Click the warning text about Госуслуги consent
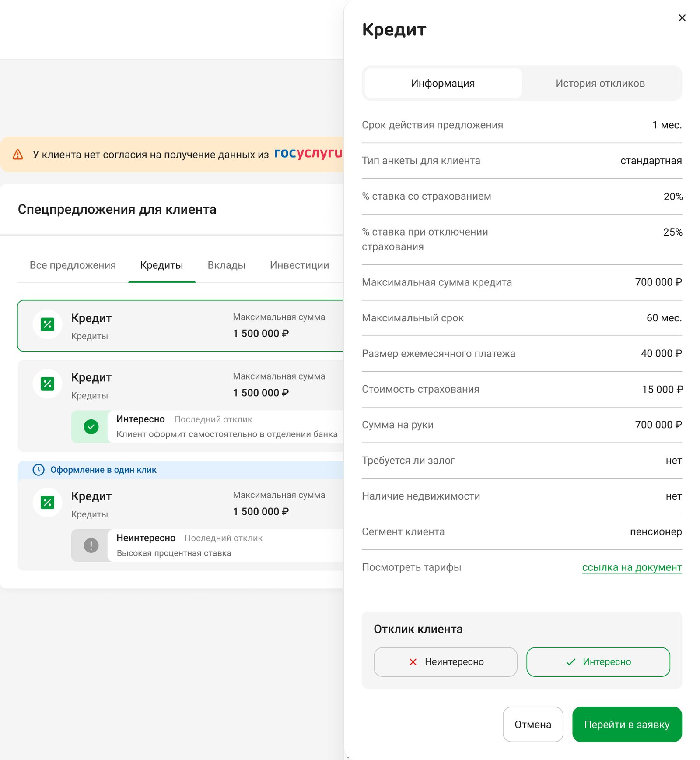Screen dimensions: 700x760 150,155
